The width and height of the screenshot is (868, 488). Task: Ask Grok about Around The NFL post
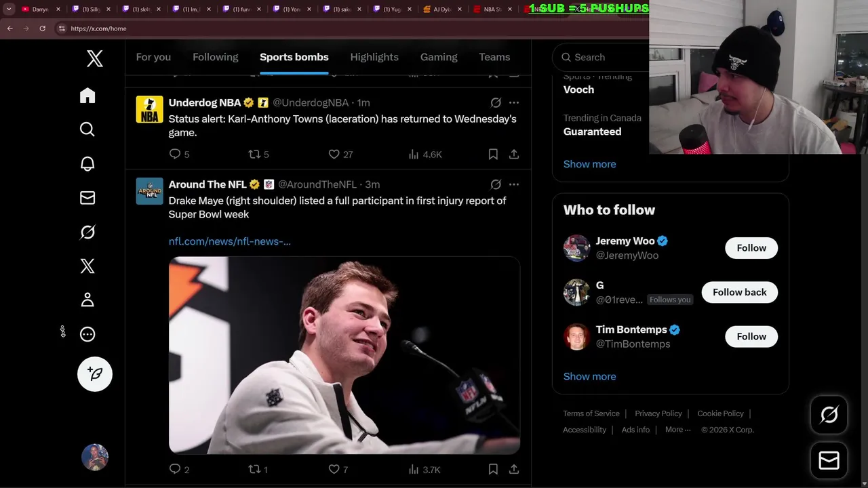pyautogui.click(x=496, y=184)
